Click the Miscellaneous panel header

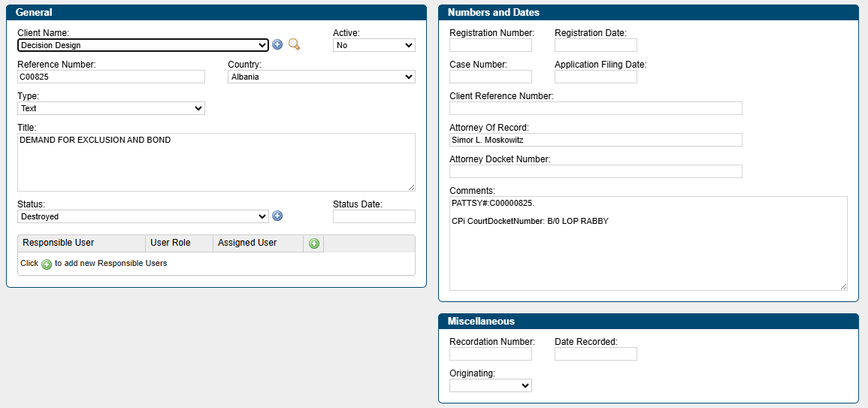coord(649,321)
